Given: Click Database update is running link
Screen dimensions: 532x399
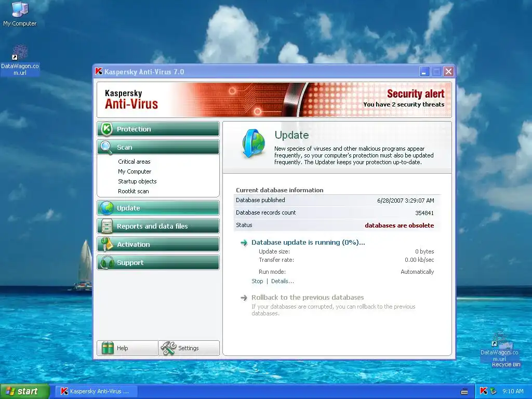Looking at the screenshot, I should (308, 242).
